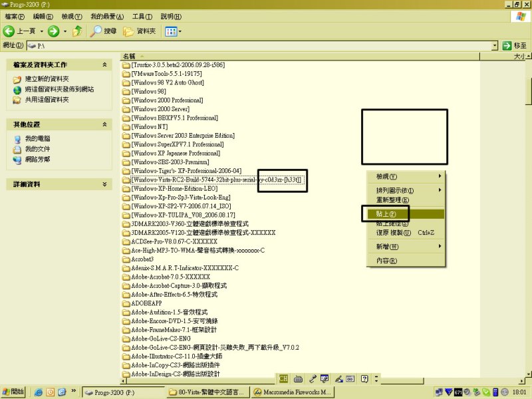
Task: Select the [VMwareTools-5.5.1-19175] folder icon
Action: click(126, 74)
